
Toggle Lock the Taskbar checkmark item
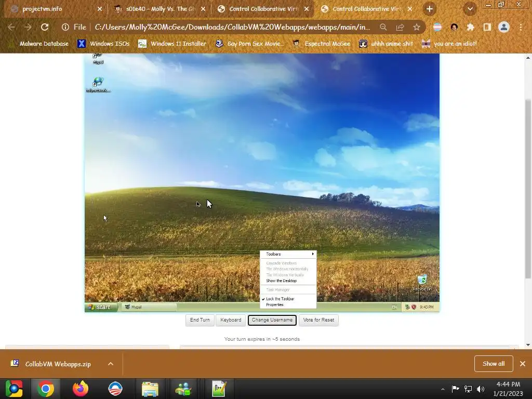[x=288, y=299]
